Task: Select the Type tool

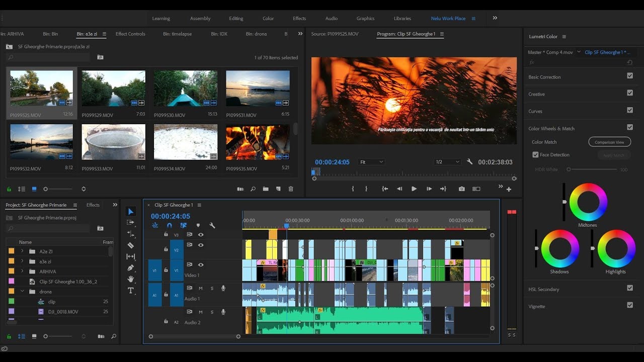Action: click(x=131, y=291)
